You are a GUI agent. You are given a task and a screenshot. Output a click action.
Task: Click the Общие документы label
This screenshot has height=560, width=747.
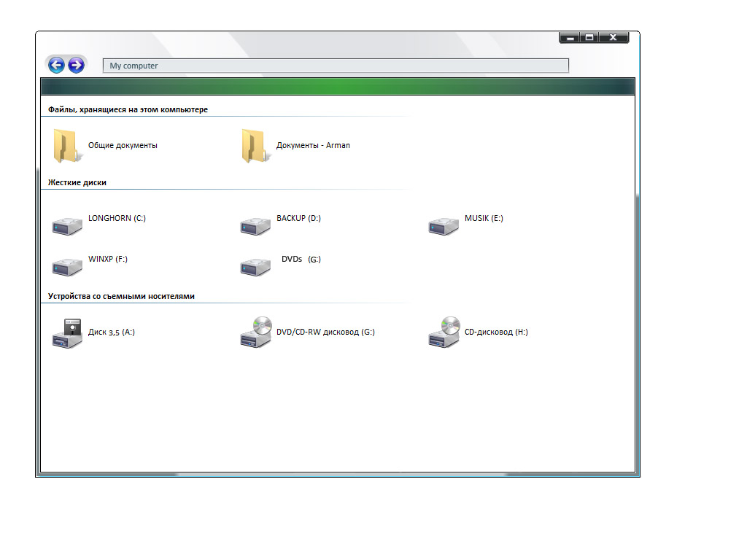123,145
